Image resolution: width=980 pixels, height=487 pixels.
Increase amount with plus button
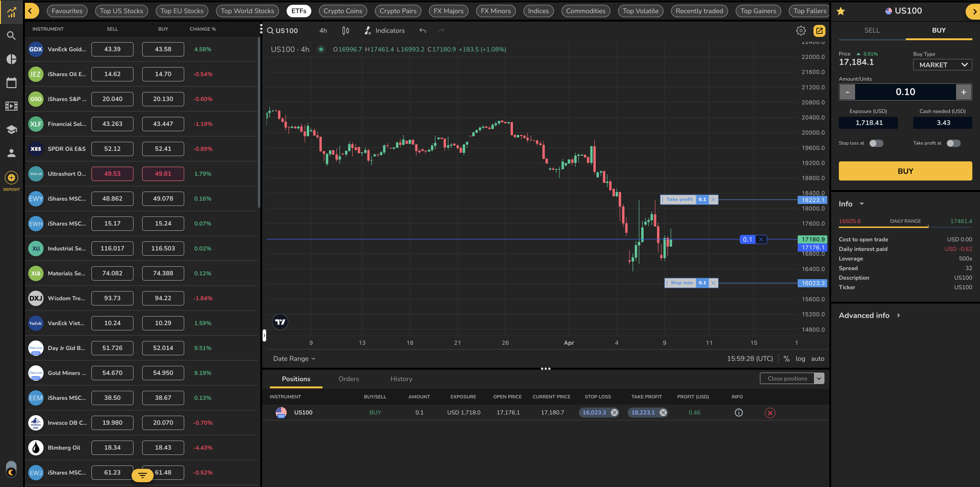coord(964,92)
